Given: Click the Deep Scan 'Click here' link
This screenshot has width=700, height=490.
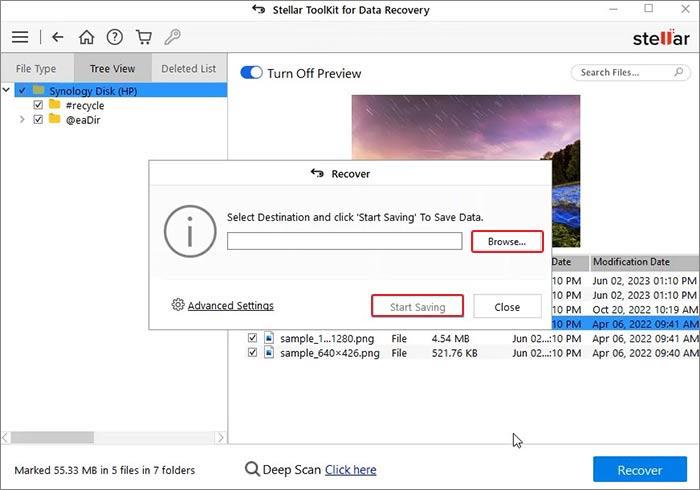Looking at the screenshot, I should (x=350, y=469).
